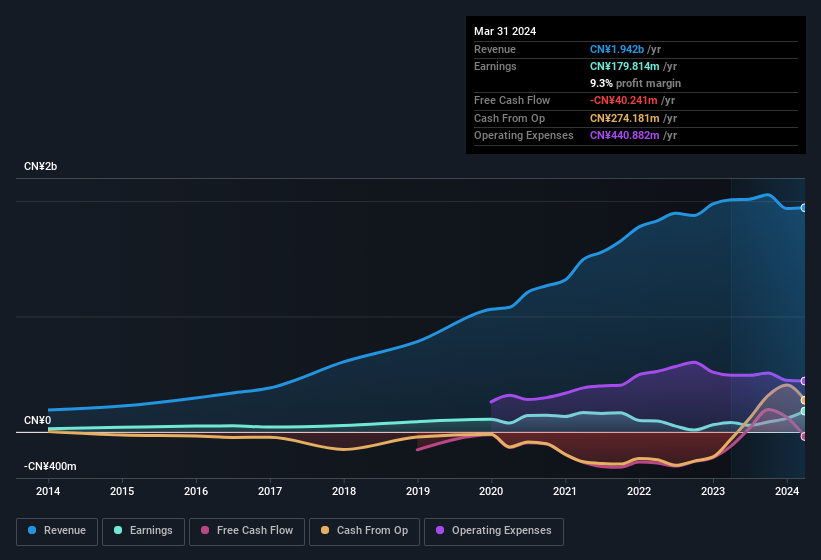Toggle the Revenue legend button

57,531
